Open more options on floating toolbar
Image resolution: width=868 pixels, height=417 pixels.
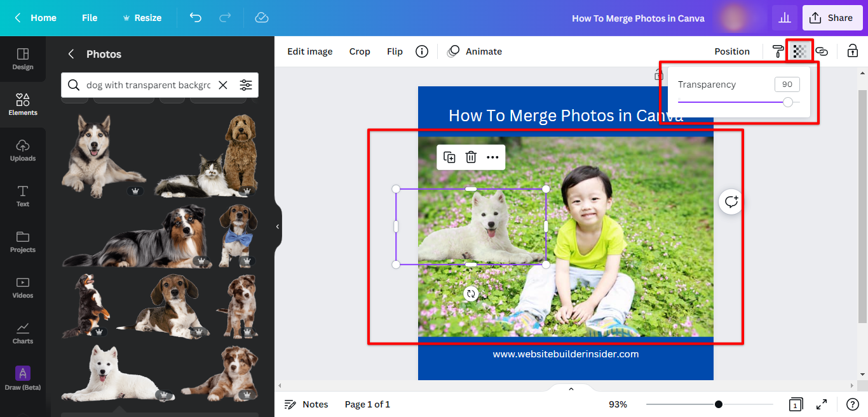(492, 157)
